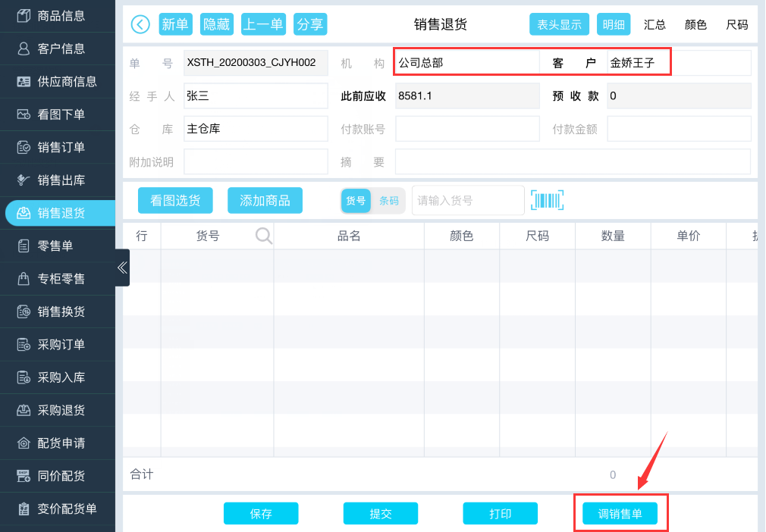Click the 调销售单 button
This screenshot has height=532, width=766.
tap(620, 514)
